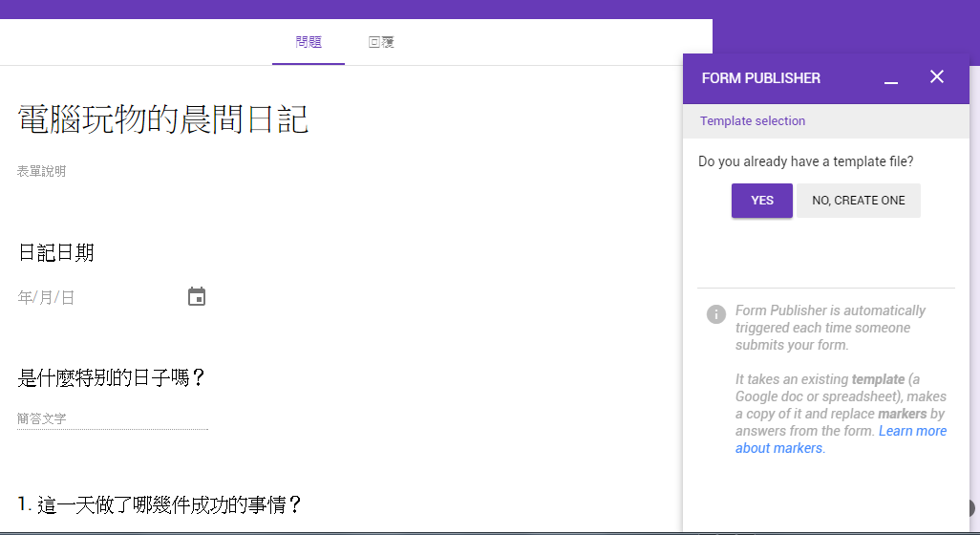Viewport: 980px width, 535px height.
Task: Click NO, CREATE ONE button
Action: tap(858, 201)
